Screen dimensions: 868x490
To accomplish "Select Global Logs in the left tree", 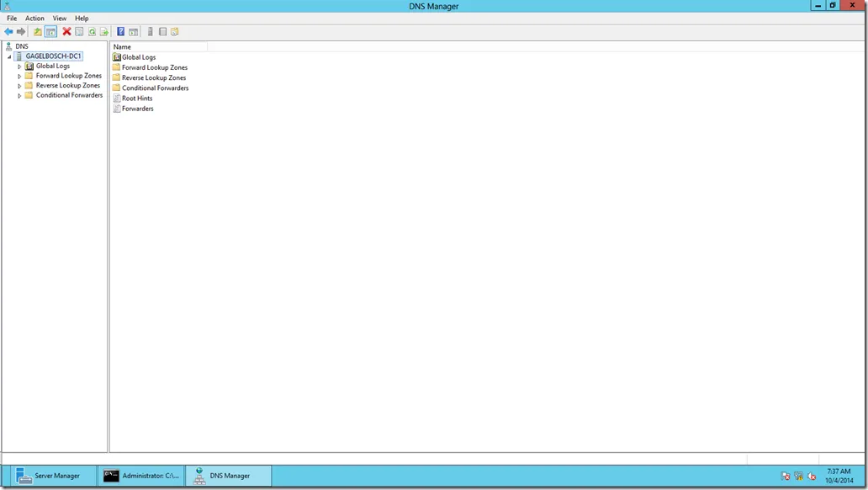I will point(53,66).
